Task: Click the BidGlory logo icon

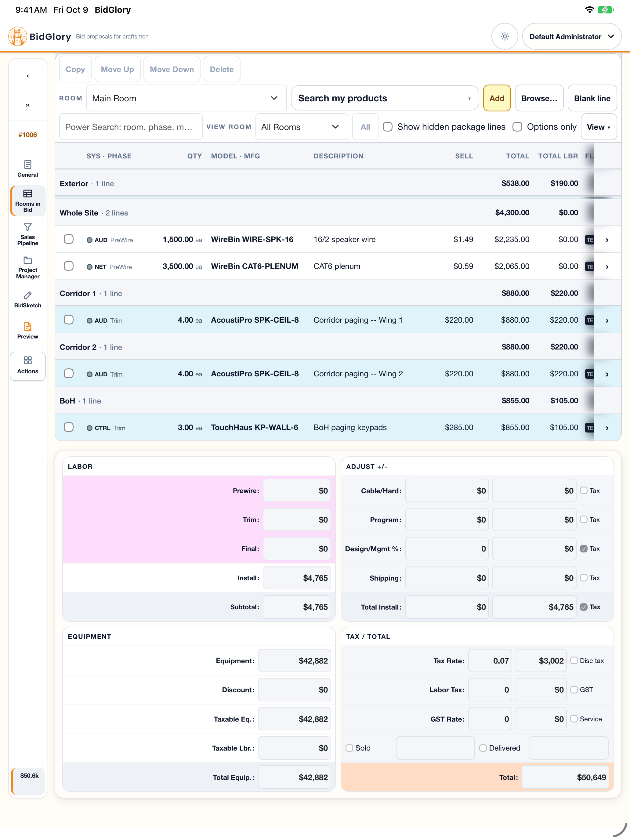Action: tap(17, 36)
